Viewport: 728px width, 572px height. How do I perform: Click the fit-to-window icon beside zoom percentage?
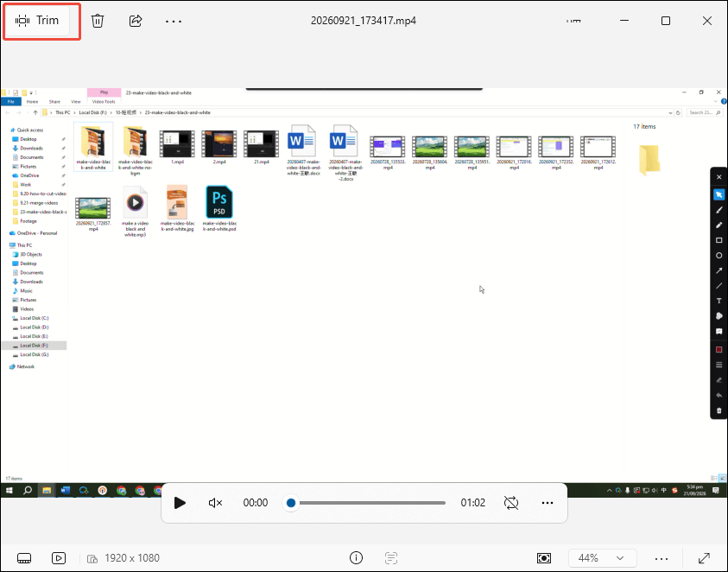pyautogui.click(x=544, y=558)
